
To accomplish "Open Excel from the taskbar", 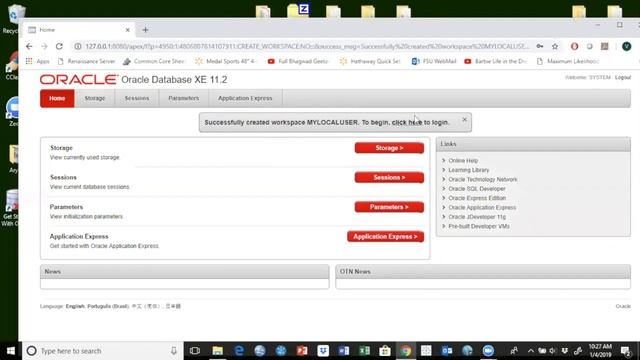I will 364,351.
